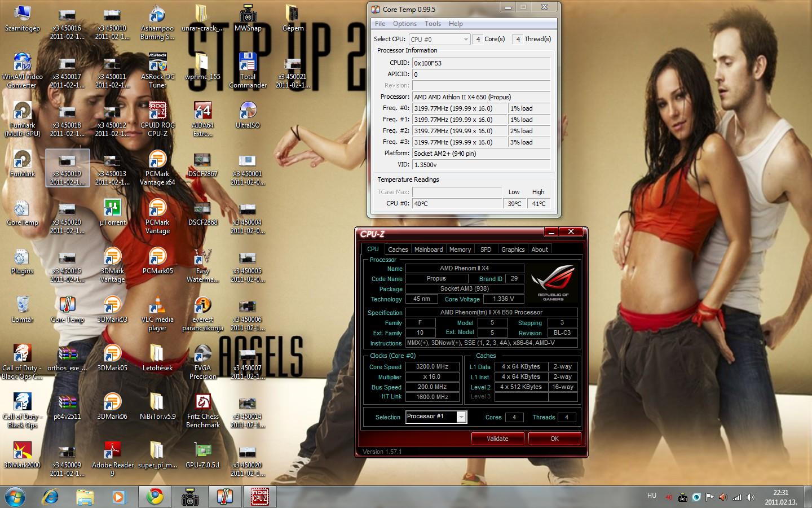The image size is (812, 508).
Task: Switch to the SPD tab in CPU-Z
Action: tap(486, 249)
